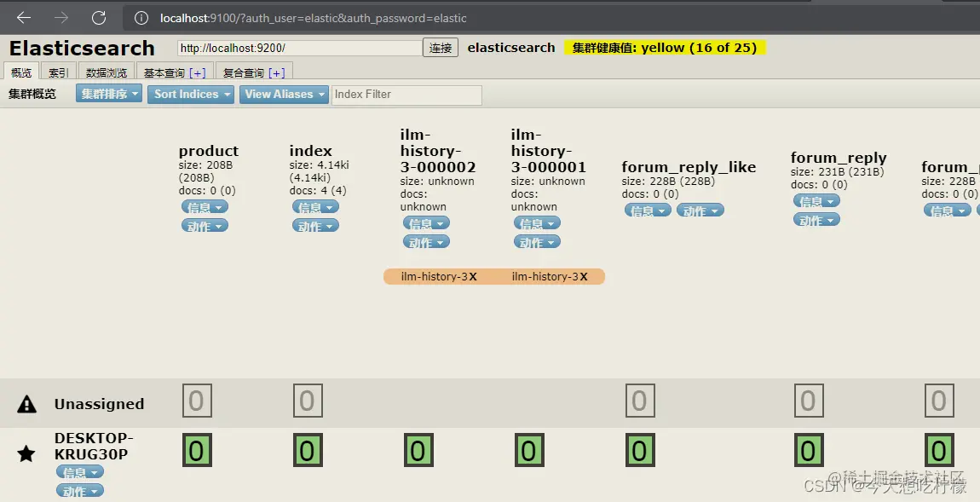Viewport: 980px width, 502px height.
Task: Click the Unassigned warning triangle icon
Action: pyautogui.click(x=27, y=404)
